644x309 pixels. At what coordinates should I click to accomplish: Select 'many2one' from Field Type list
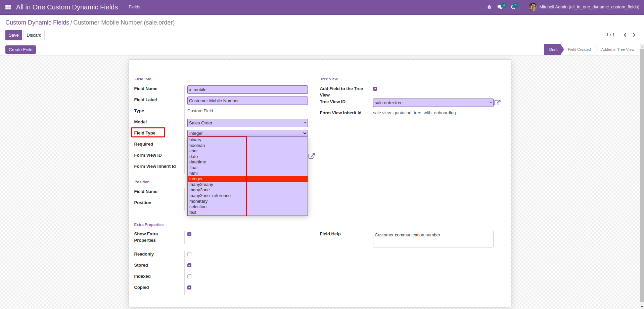tap(199, 190)
